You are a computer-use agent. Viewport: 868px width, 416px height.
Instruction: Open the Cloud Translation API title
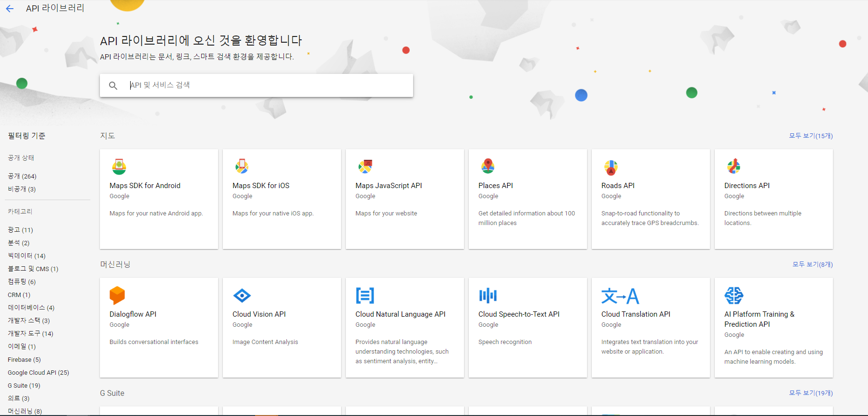tap(636, 314)
